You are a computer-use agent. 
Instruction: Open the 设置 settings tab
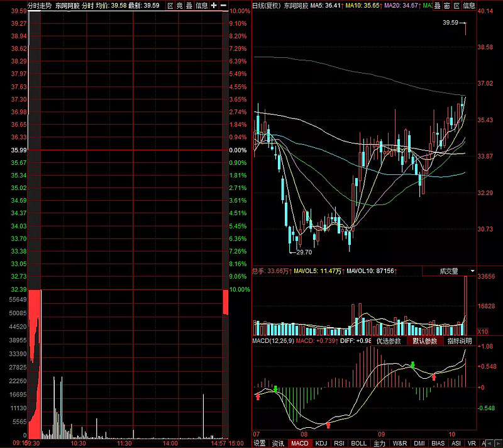click(260, 443)
